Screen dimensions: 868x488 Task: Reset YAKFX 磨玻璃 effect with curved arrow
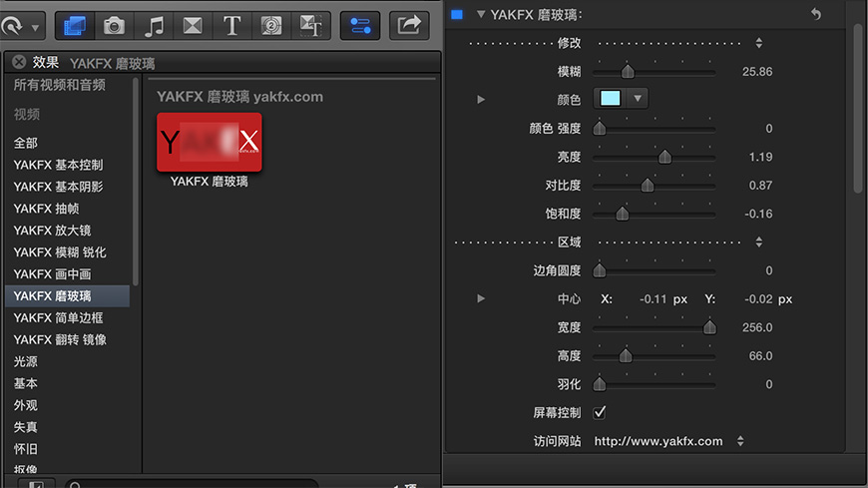pyautogui.click(x=816, y=14)
